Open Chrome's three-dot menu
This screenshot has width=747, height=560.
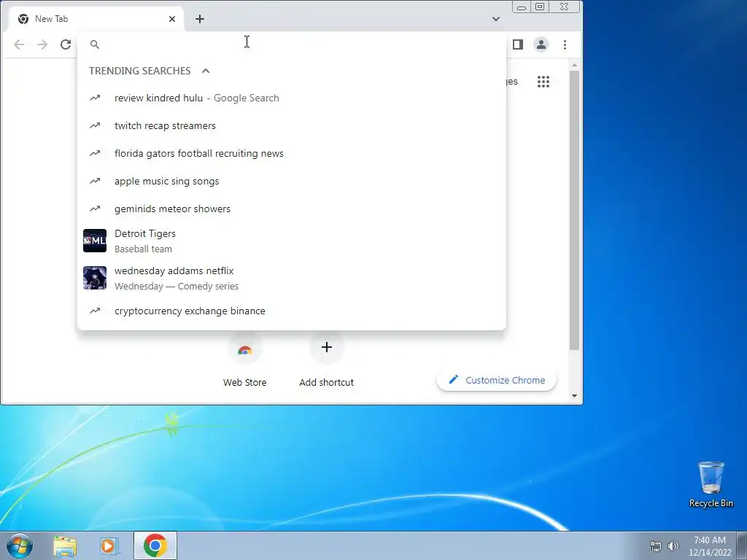pos(565,44)
